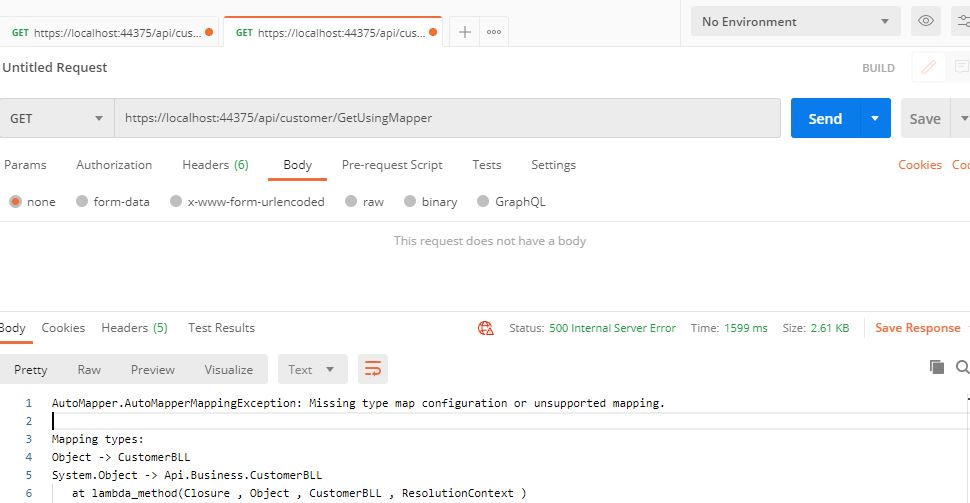Viewport: 970px width, 503px height.
Task: Click the 'Mapping types:' response line
Action: point(98,439)
